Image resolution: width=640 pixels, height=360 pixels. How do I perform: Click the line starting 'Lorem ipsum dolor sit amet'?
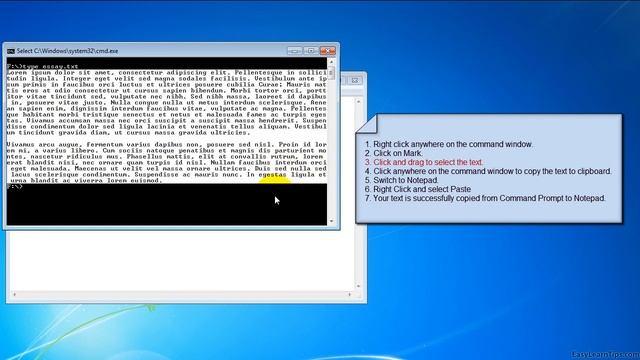pyautogui.click(x=167, y=72)
